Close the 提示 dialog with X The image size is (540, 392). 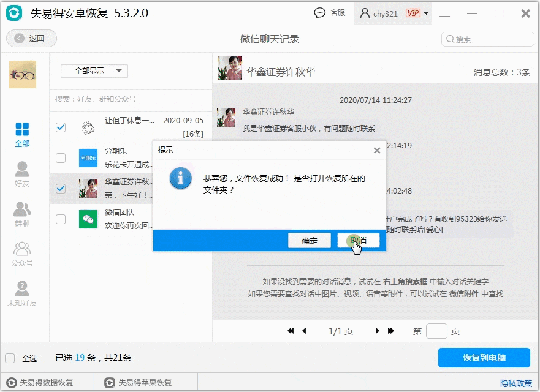[x=377, y=151]
